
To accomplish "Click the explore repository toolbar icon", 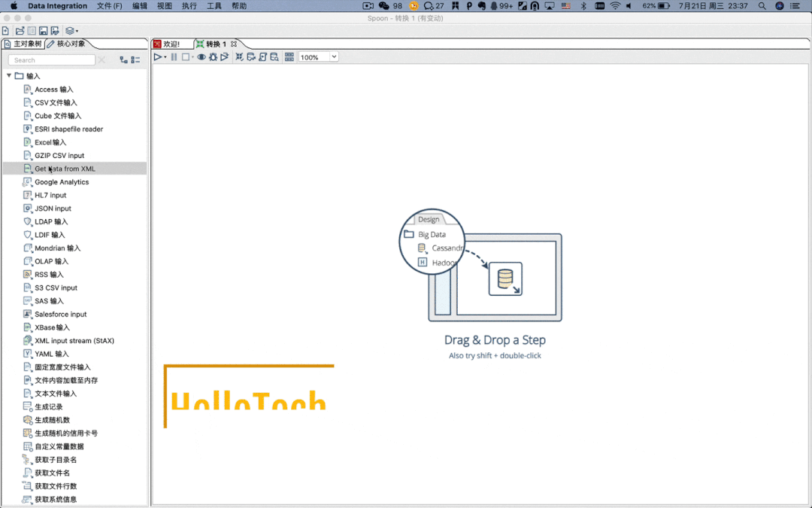I will [32, 31].
